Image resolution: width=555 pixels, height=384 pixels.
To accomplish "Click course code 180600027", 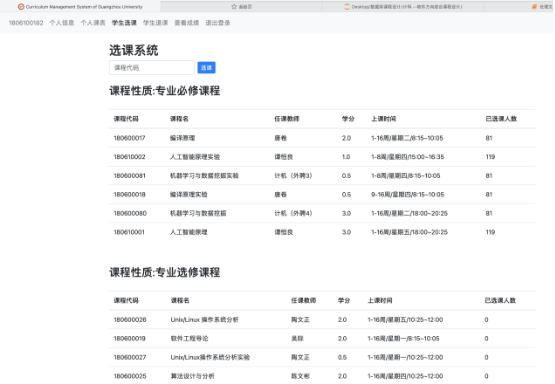I will click(x=130, y=357).
